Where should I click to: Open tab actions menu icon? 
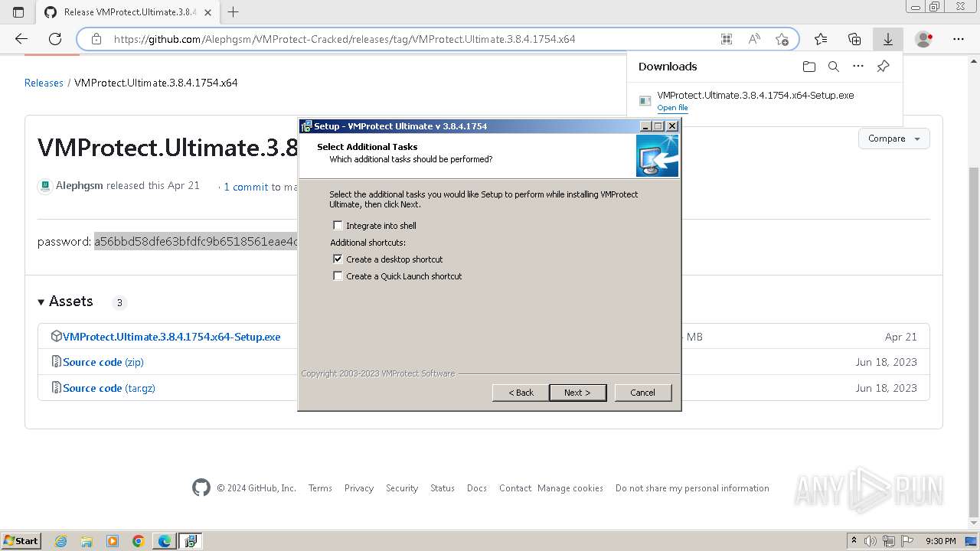coord(18,12)
